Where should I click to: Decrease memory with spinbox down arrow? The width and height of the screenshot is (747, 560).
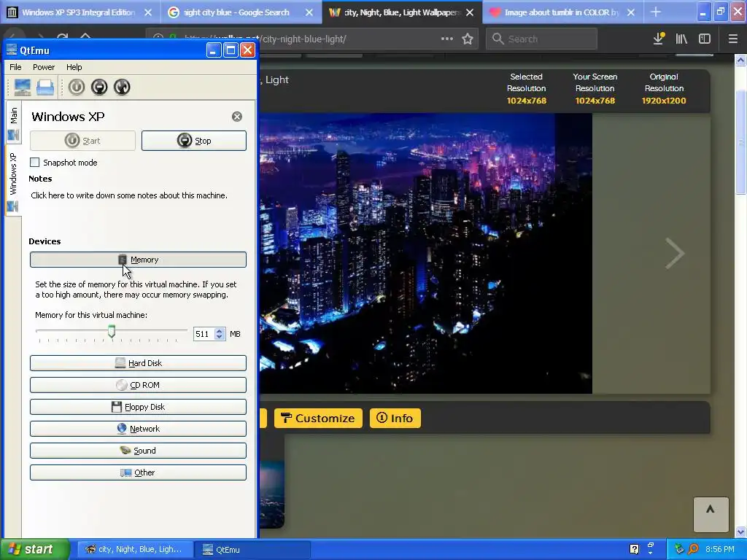[219, 337]
